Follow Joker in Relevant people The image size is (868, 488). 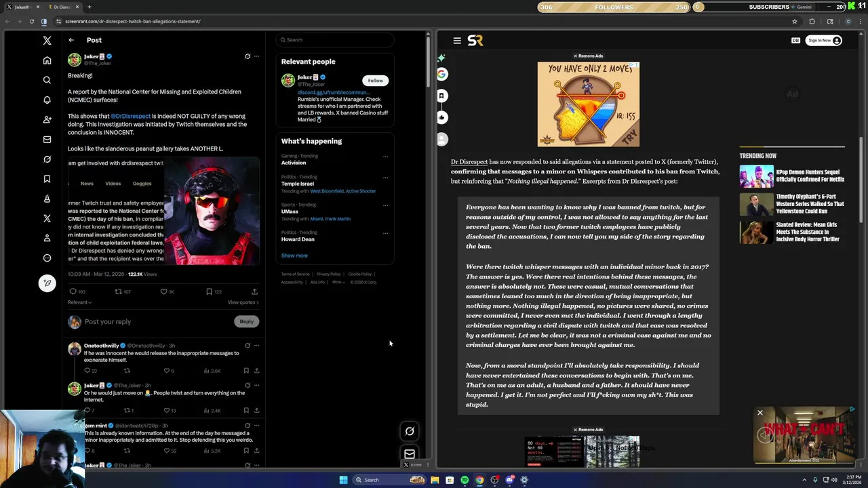point(375,81)
